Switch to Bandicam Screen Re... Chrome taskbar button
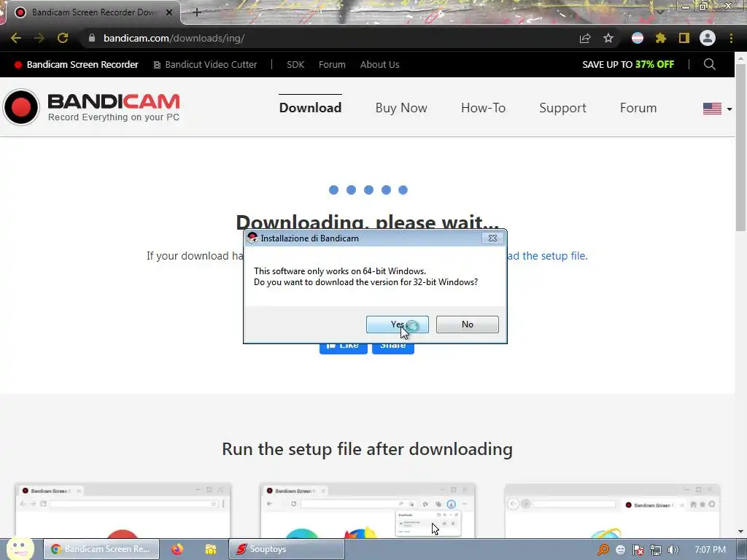Screen dimensions: 747x560 [101, 549]
